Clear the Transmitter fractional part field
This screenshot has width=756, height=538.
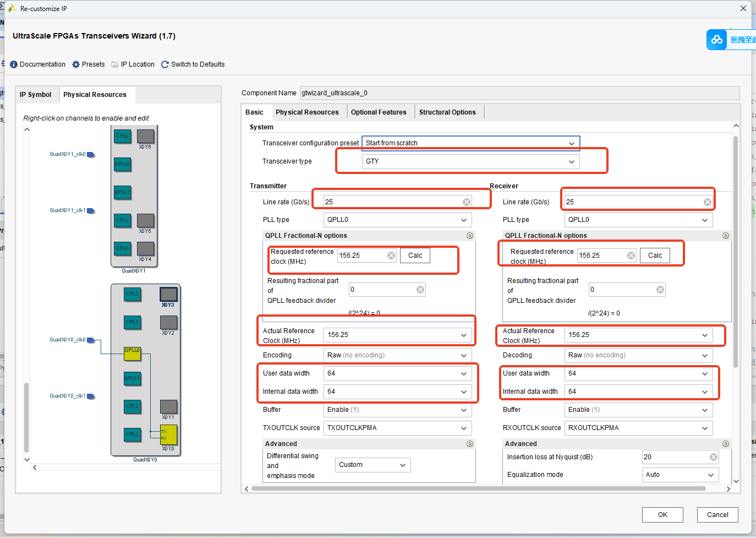tap(420, 290)
